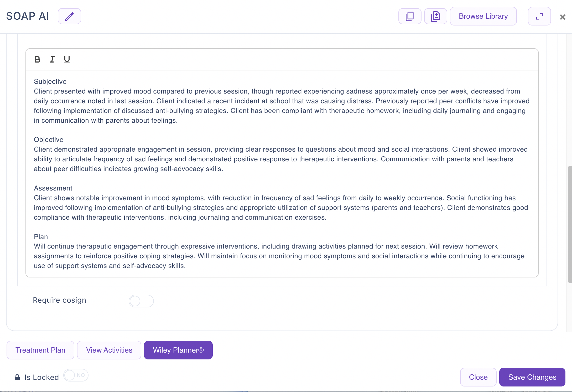The width and height of the screenshot is (572, 392).
Task: Click the Close button
Action: (x=478, y=377)
